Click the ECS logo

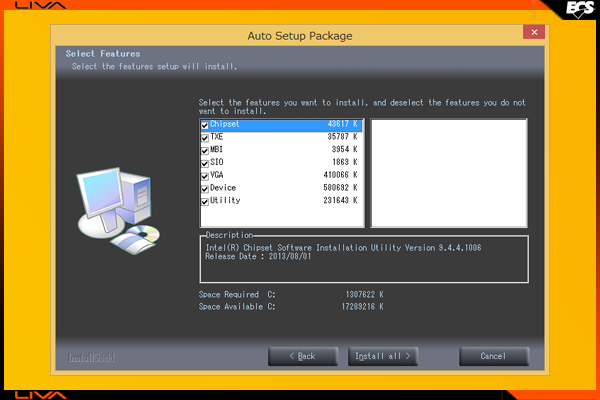tap(580, 9)
